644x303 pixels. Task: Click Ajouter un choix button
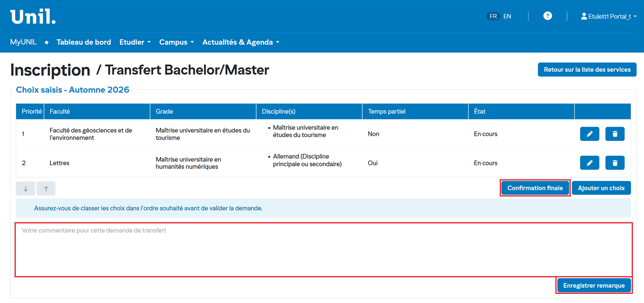point(601,188)
